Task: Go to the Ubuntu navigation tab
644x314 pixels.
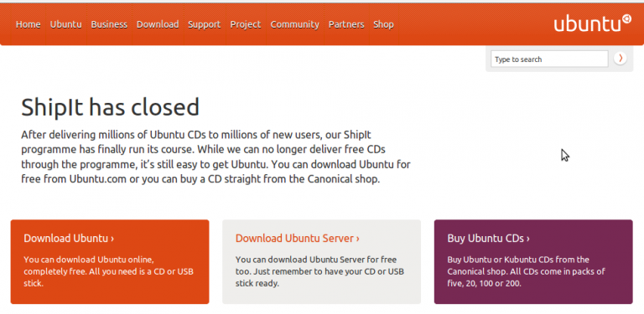Action: coord(65,24)
